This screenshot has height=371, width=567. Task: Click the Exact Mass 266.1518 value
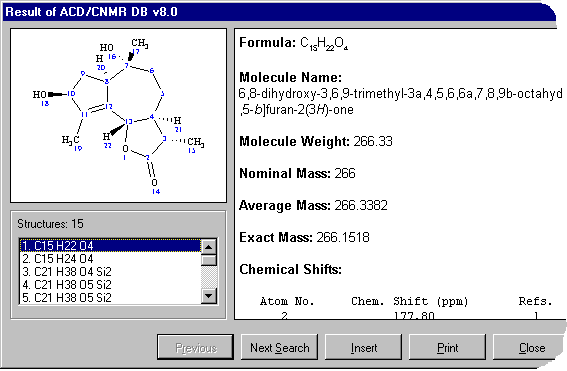click(x=343, y=238)
